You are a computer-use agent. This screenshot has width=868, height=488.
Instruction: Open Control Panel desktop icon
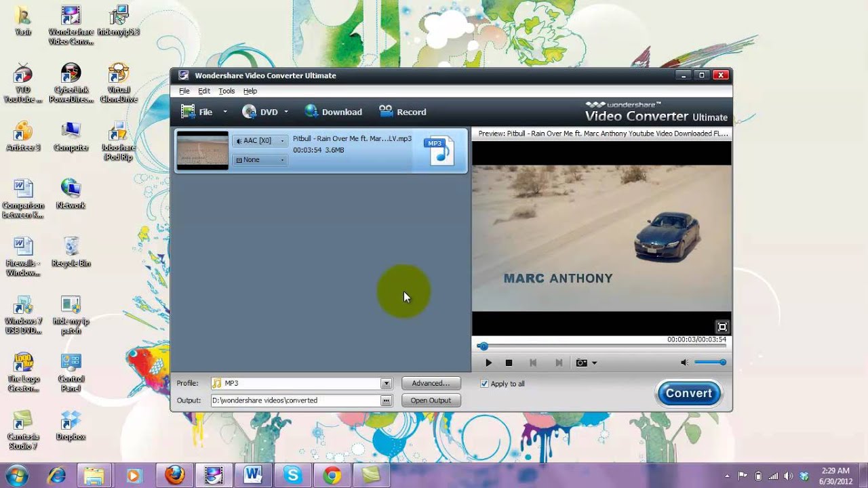(71, 373)
